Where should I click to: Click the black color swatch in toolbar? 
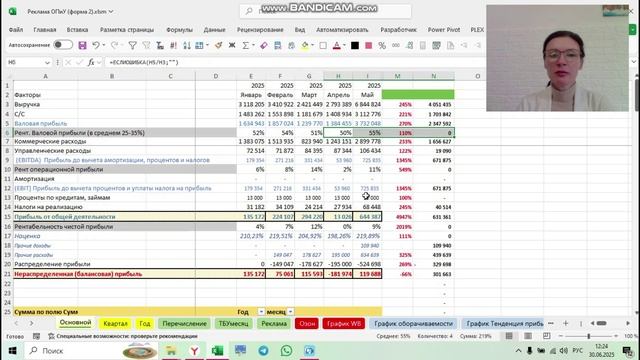click(x=355, y=45)
